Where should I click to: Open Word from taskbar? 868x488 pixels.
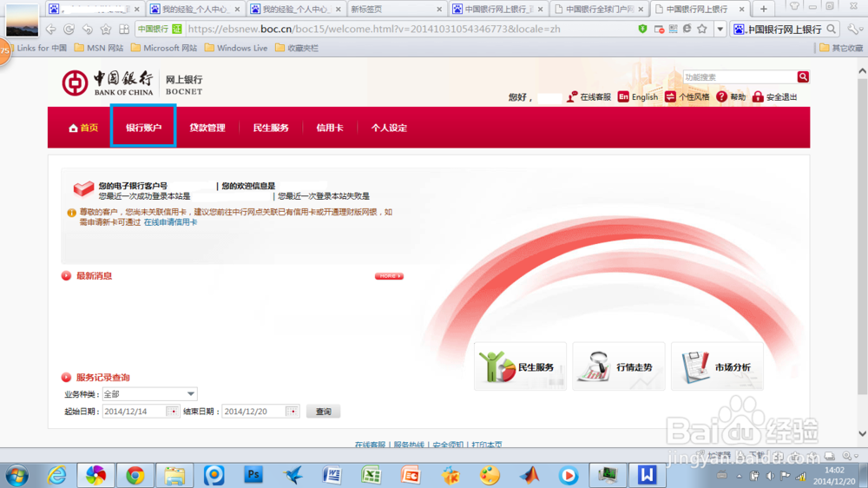[x=332, y=475]
